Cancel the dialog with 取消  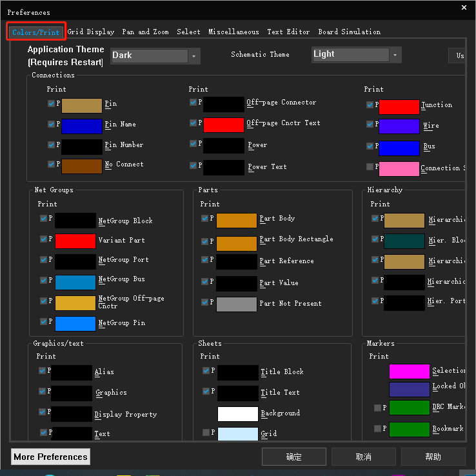363,457
